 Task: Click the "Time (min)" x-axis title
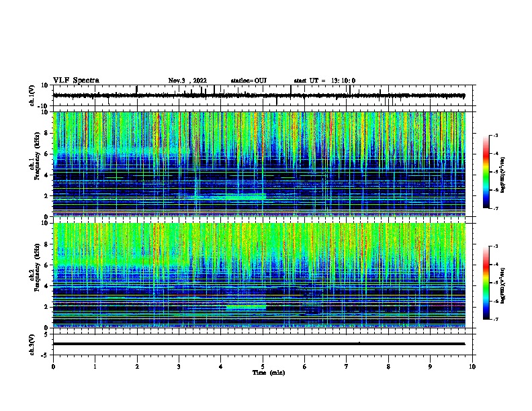(269, 373)
